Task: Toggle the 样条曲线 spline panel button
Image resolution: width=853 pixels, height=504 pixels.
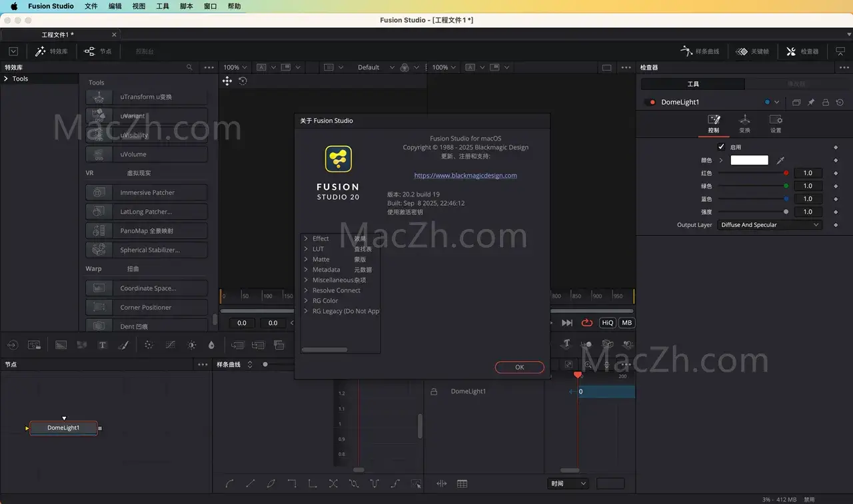Action: (x=700, y=51)
